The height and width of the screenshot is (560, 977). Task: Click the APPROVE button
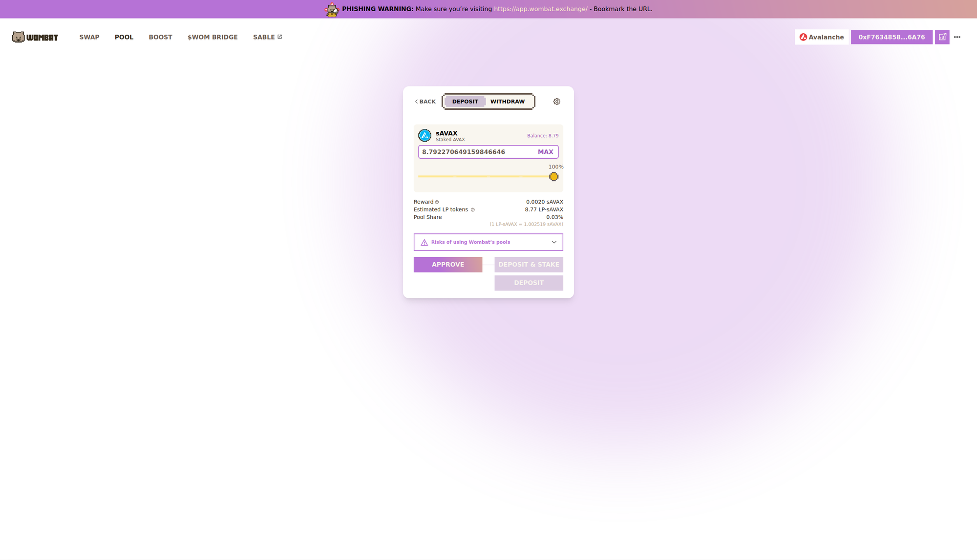click(x=448, y=265)
